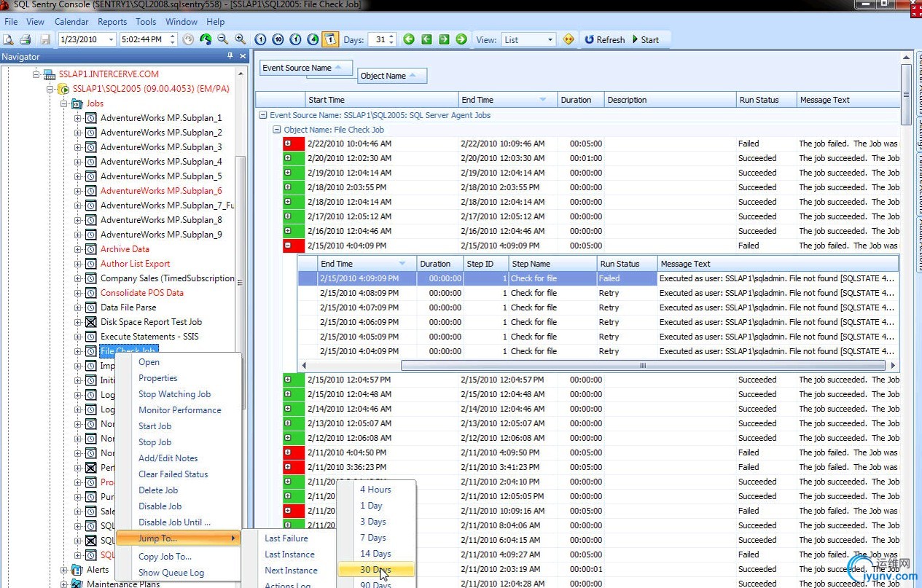Toggle the highlighted 1-day calendar icon
Screen dimensions: 922x588
click(x=330, y=39)
